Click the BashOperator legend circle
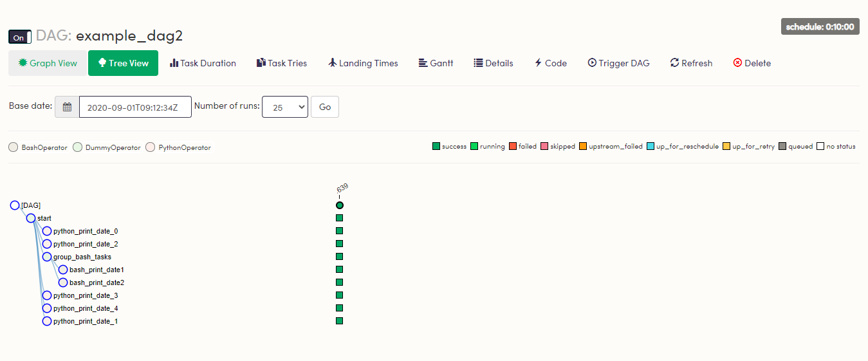The width and height of the screenshot is (868, 361). [x=13, y=147]
